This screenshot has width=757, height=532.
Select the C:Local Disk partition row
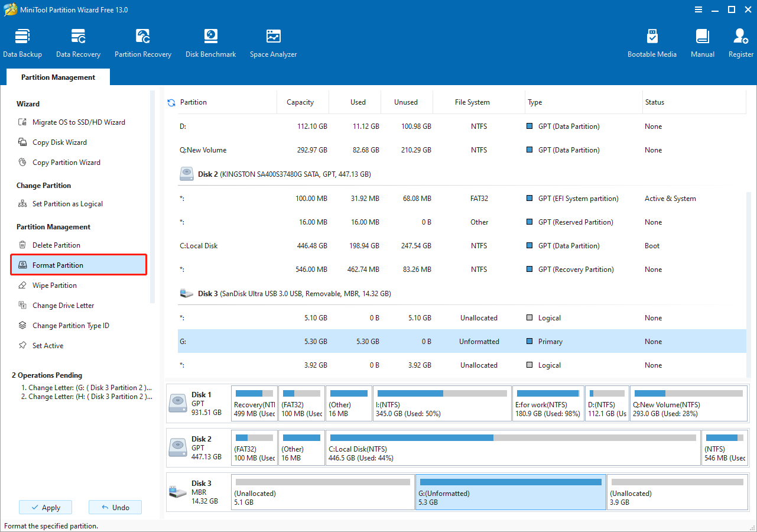[x=462, y=246]
